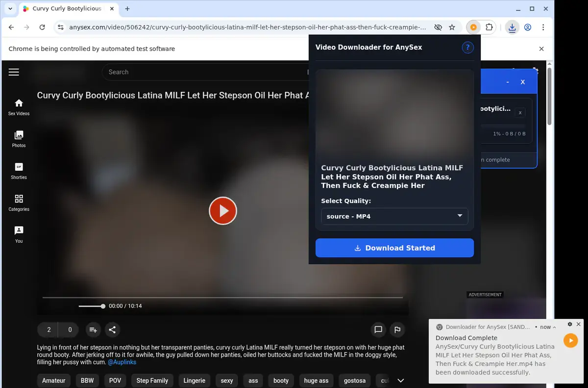Click the crossed-eye tracking protection icon
Screen dimensions: 588x388
pos(438,27)
